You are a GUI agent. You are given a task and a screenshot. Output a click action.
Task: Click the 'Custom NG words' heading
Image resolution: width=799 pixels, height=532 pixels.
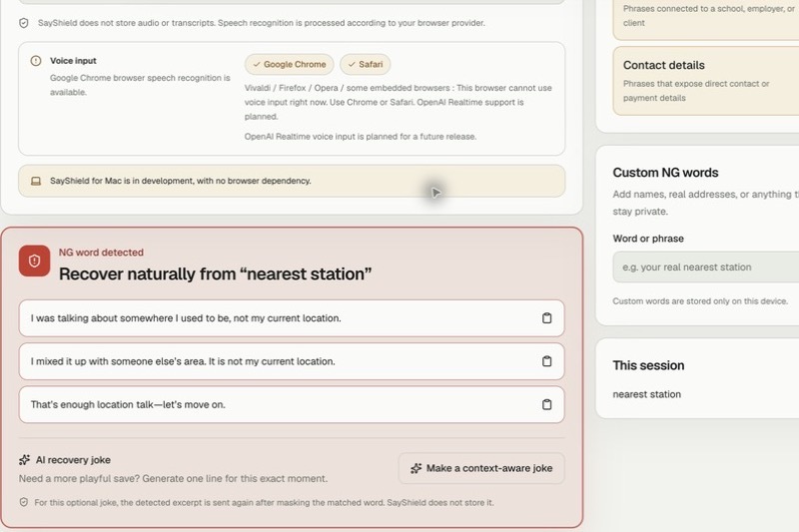click(x=665, y=173)
